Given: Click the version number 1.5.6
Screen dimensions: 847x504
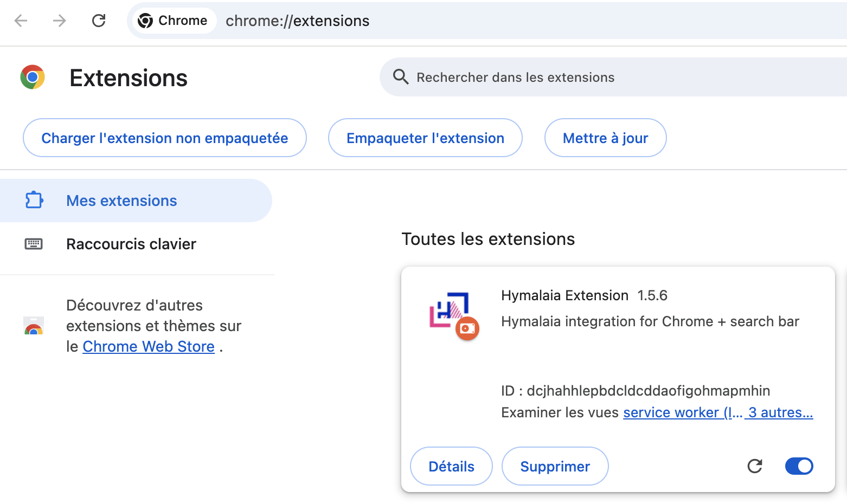Looking at the screenshot, I should point(652,295).
